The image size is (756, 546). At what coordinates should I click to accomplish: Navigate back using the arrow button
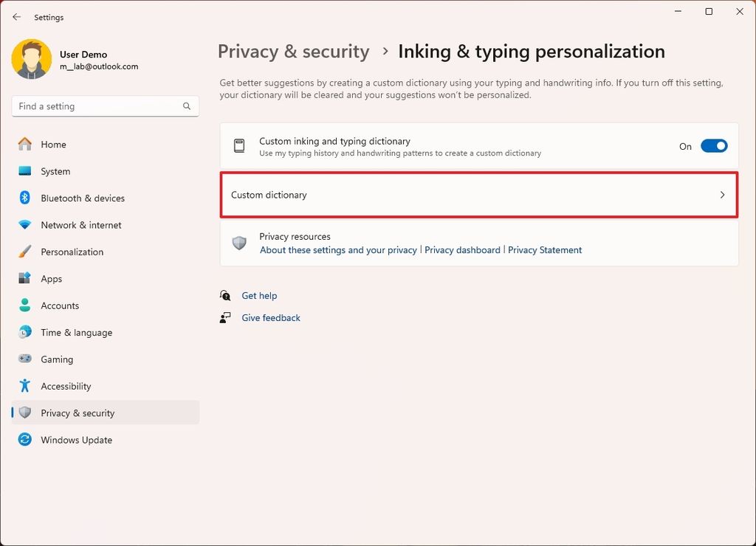tap(16, 16)
